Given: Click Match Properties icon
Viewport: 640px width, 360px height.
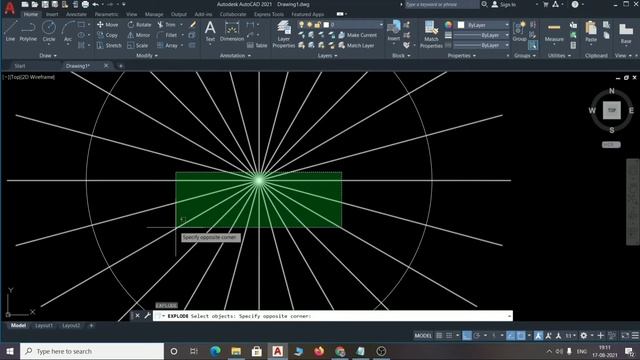Looking at the screenshot, I should point(431,34).
